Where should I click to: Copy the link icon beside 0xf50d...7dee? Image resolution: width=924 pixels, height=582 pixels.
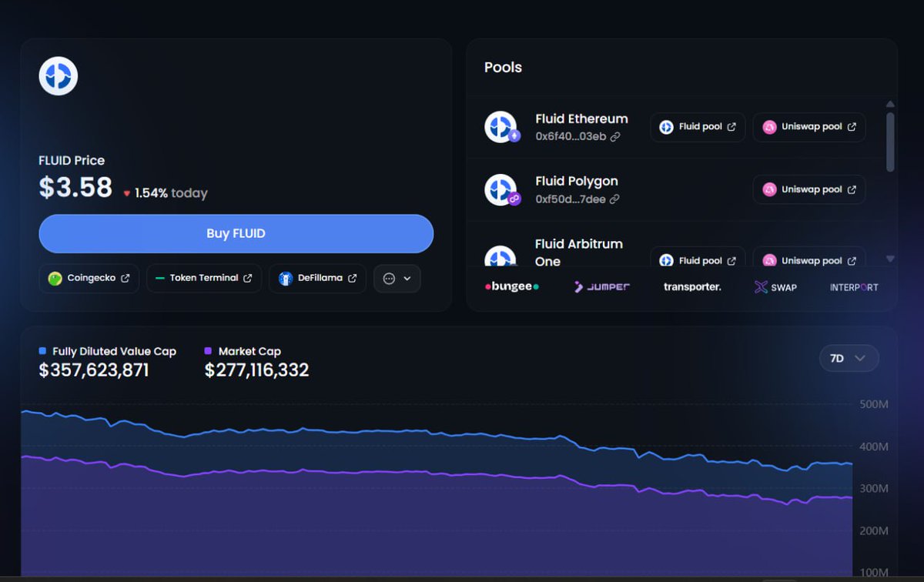click(614, 199)
